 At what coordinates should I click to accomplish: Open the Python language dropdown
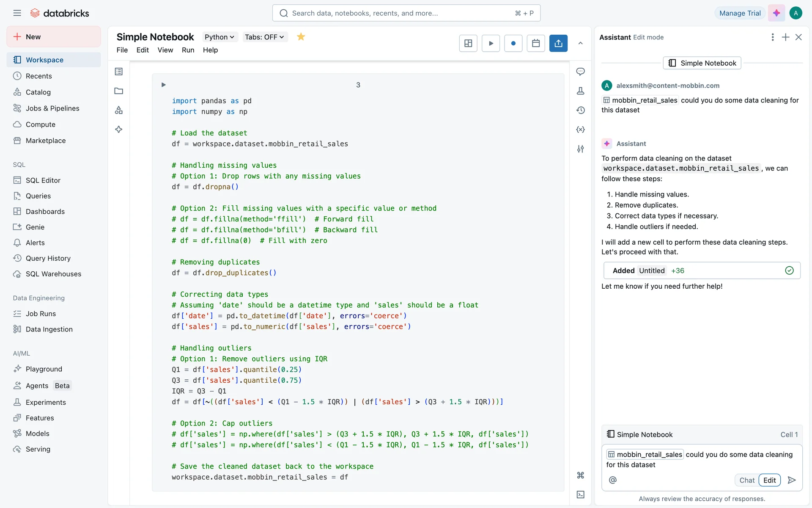click(219, 37)
